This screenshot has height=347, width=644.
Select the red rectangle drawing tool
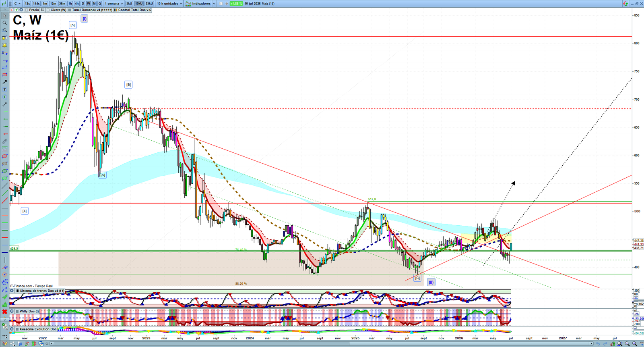point(4,75)
